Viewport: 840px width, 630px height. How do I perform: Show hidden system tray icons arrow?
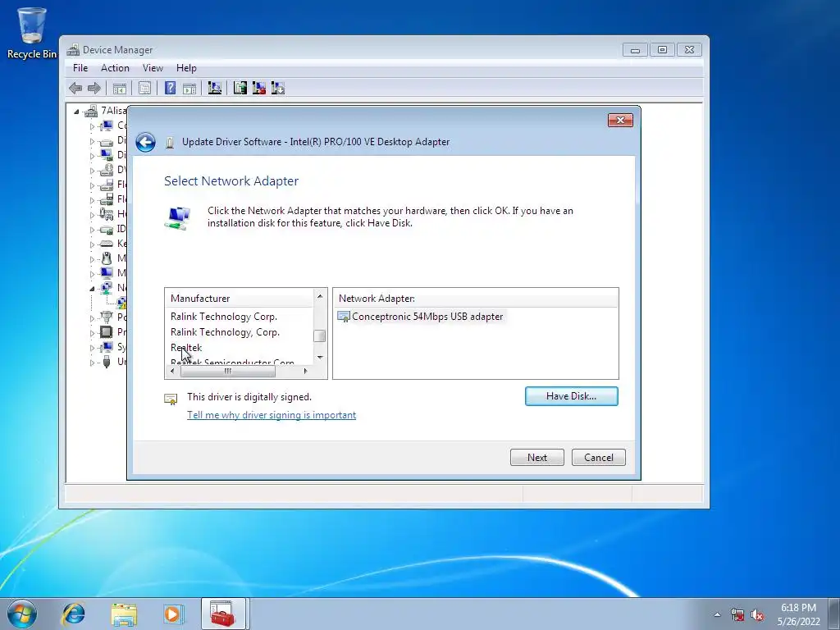click(717, 615)
